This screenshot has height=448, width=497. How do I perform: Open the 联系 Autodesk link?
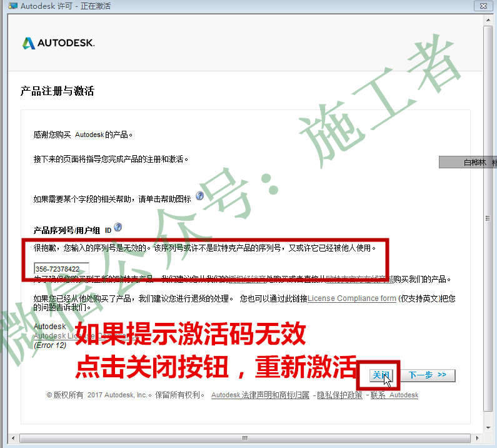(394, 395)
